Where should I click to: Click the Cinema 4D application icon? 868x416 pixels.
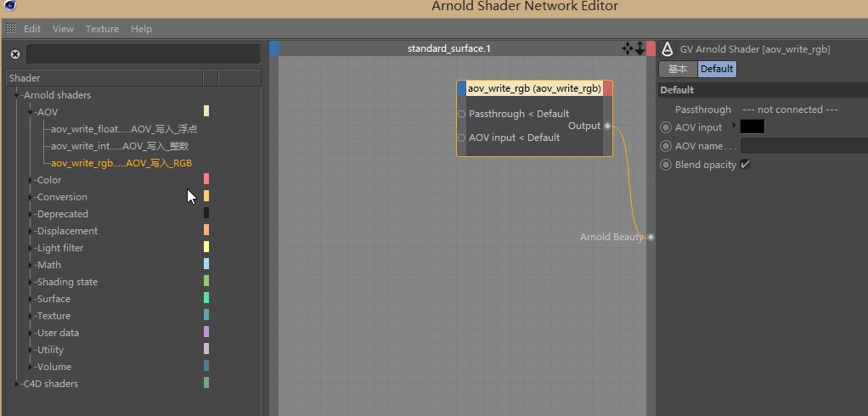pyautogui.click(x=10, y=6)
